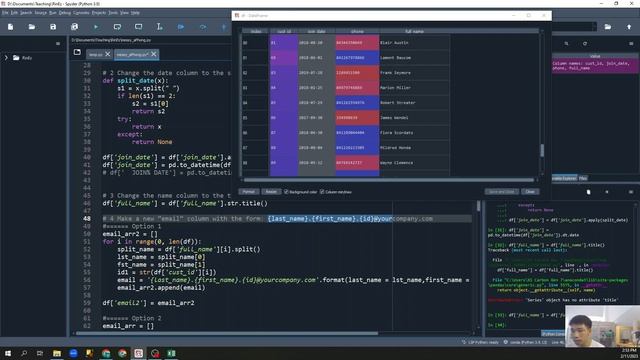
Task: Open File Explorer from the taskbar
Action: point(57,353)
